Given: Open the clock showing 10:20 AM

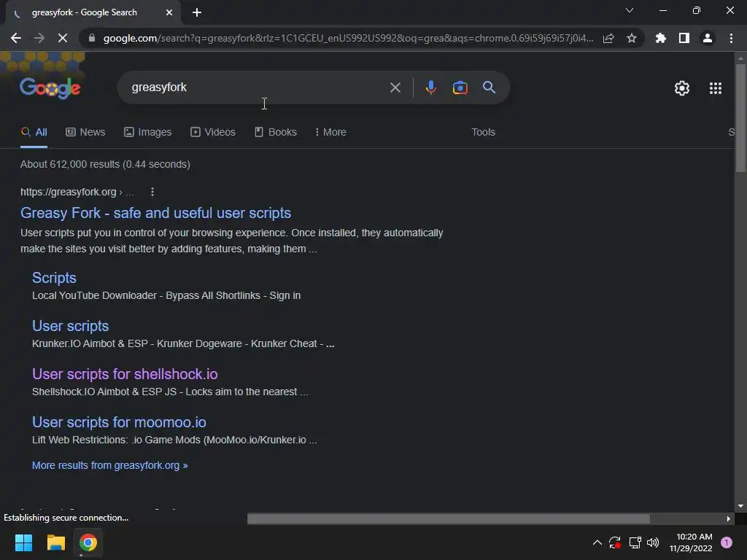Looking at the screenshot, I should [691, 542].
